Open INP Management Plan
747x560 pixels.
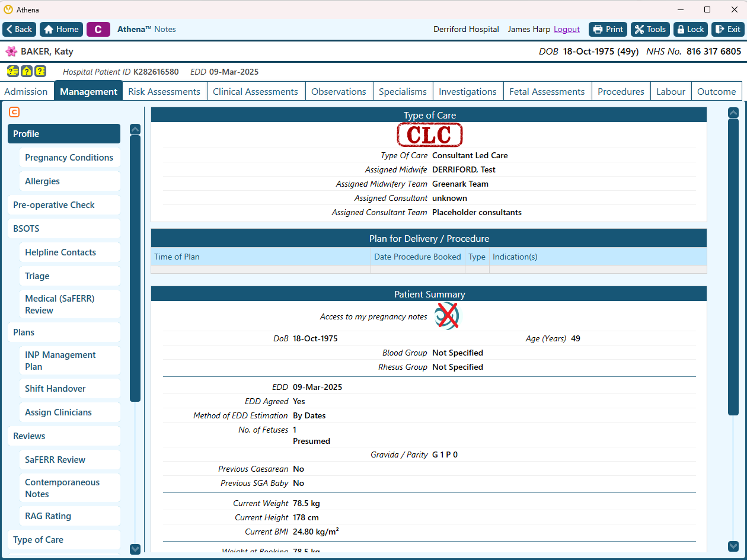point(69,361)
